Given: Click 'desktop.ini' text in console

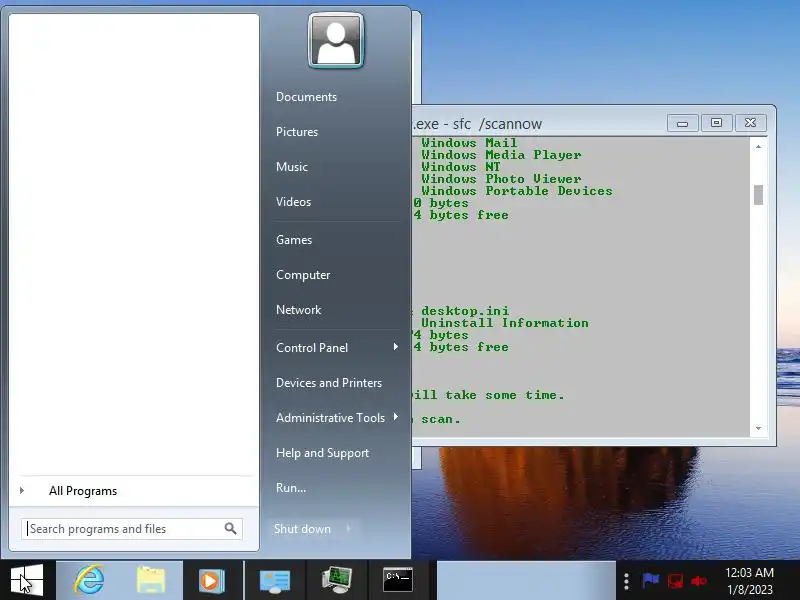Looking at the screenshot, I should click(x=465, y=311).
